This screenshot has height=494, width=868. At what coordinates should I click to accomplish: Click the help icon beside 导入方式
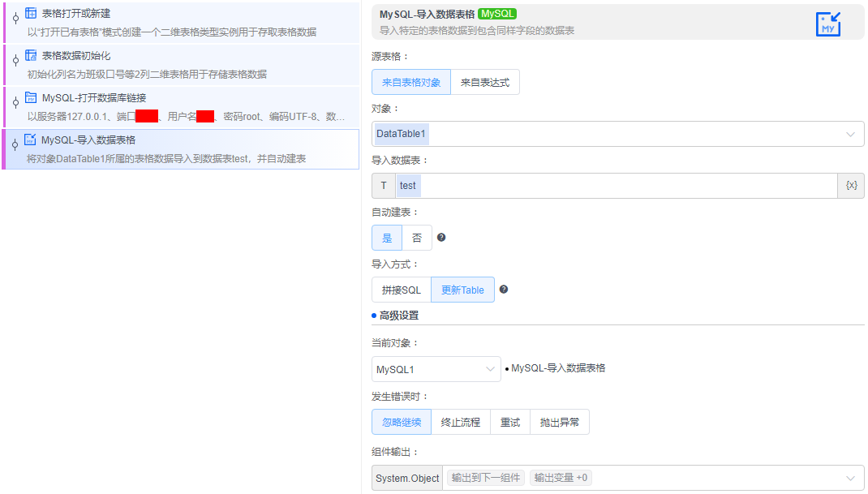[503, 289]
